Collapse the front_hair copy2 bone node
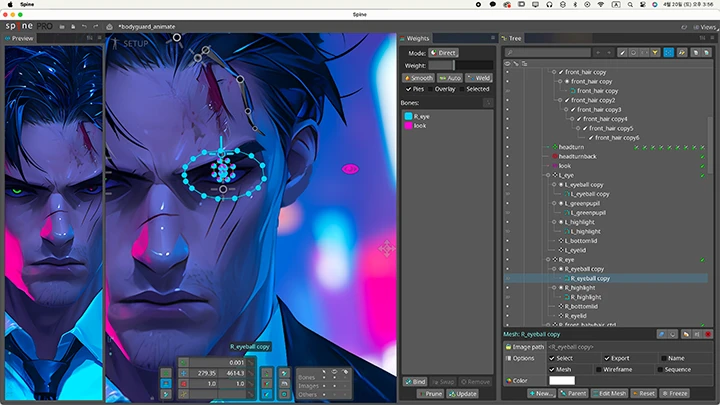 (x=560, y=100)
